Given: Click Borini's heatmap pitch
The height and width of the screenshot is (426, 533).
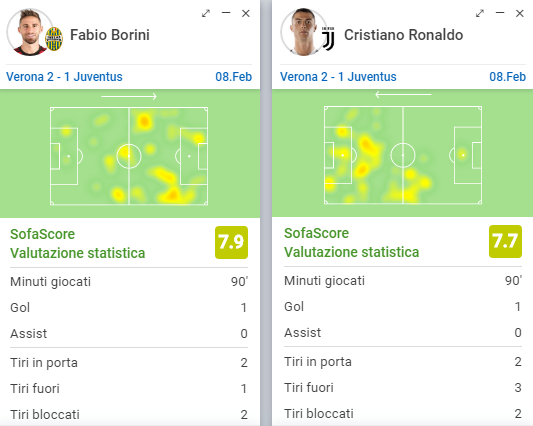Looking at the screenshot, I should pos(129,156).
